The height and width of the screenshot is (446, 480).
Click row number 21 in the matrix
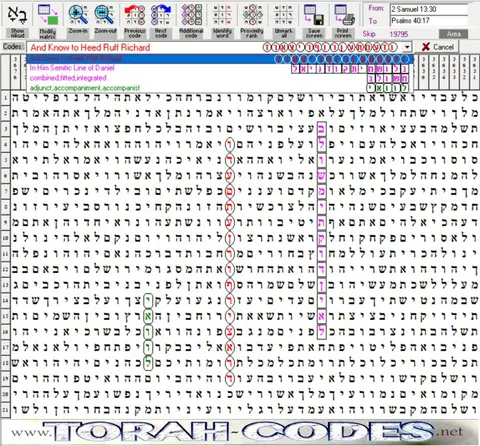tap(5, 410)
